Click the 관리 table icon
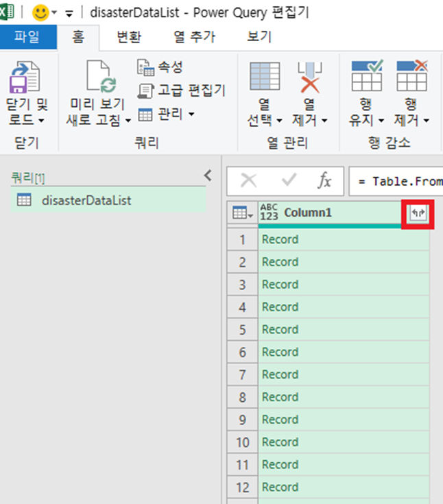 (145, 115)
